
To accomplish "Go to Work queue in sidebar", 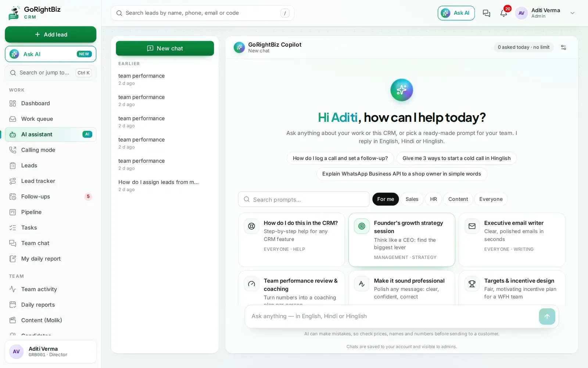I will point(51,119).
